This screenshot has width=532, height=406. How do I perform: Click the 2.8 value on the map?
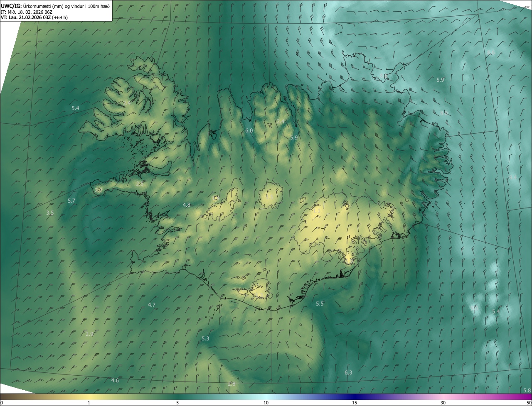click(x=232, y=384)
